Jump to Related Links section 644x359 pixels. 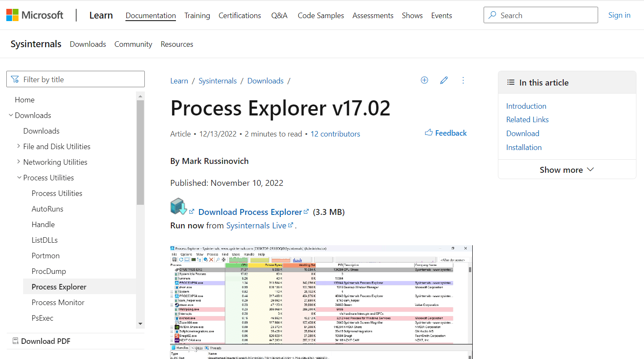tap(527, 120)
